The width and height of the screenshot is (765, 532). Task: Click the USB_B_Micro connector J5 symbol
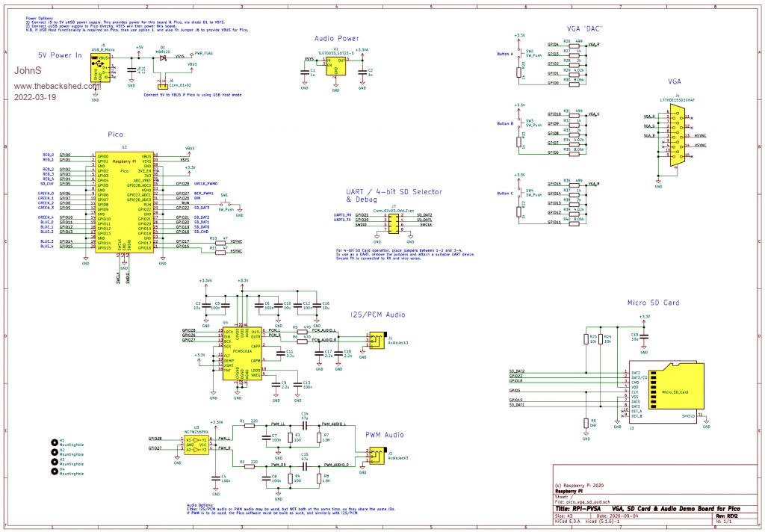coord(100,68)
